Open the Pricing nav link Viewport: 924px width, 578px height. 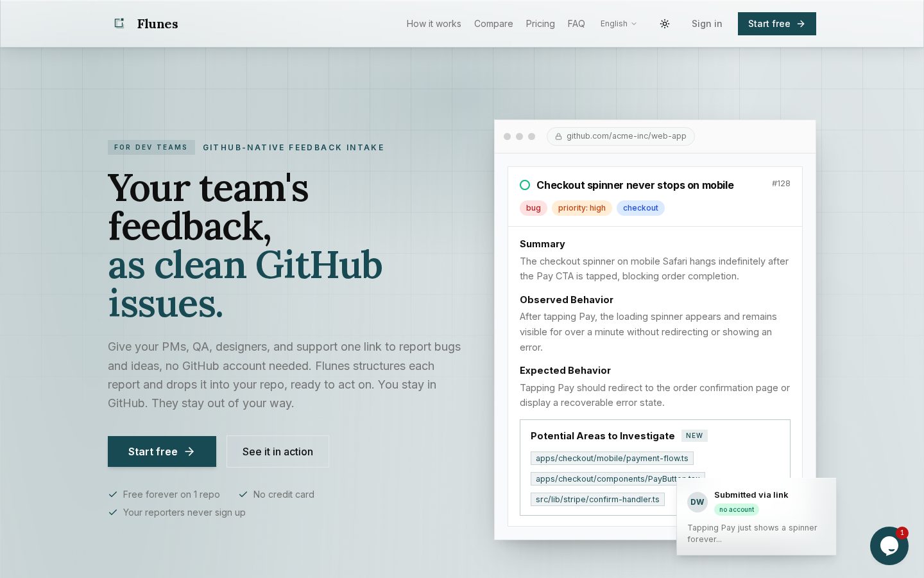[540, 24]
